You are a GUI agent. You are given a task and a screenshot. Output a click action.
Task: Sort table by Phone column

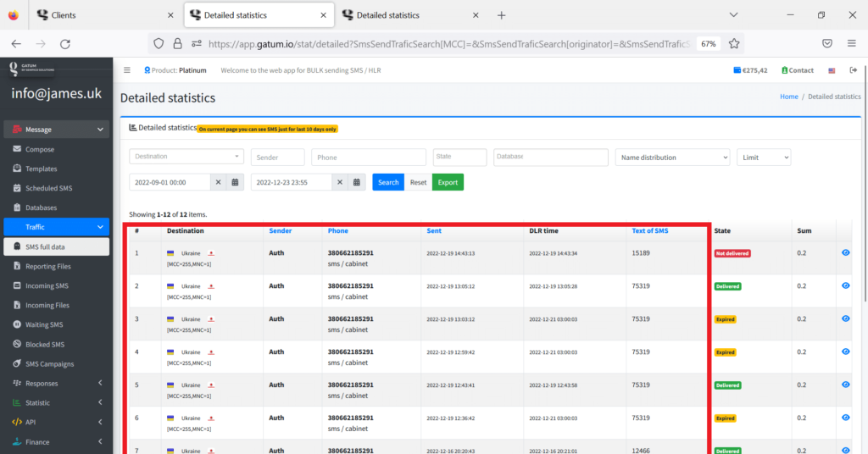(337, 230)
